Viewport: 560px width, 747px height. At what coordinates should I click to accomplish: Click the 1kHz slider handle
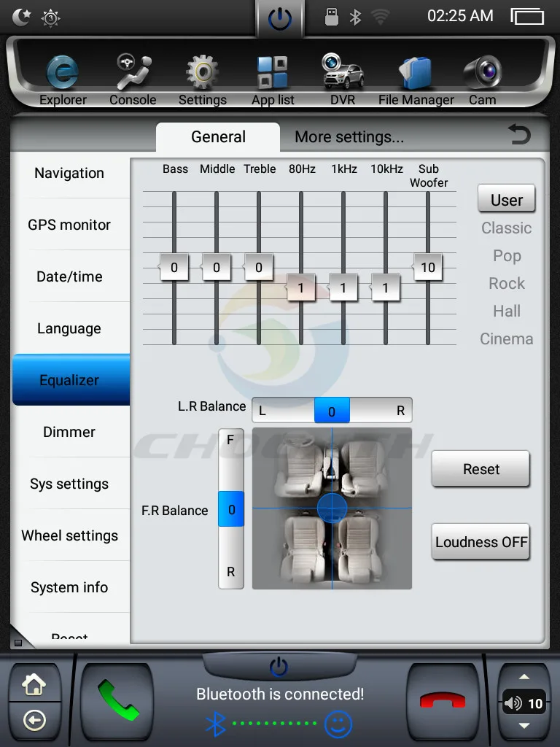pyautogui.click(x=343, y=287)
